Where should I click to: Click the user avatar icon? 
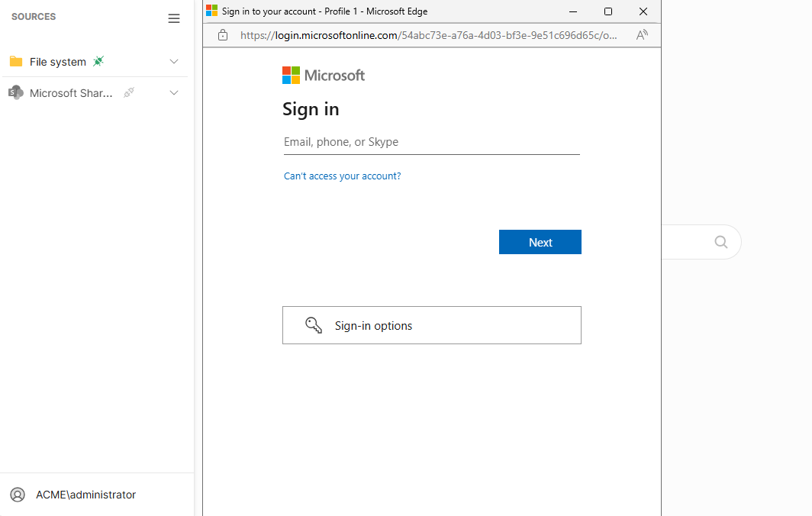point(18,495)
